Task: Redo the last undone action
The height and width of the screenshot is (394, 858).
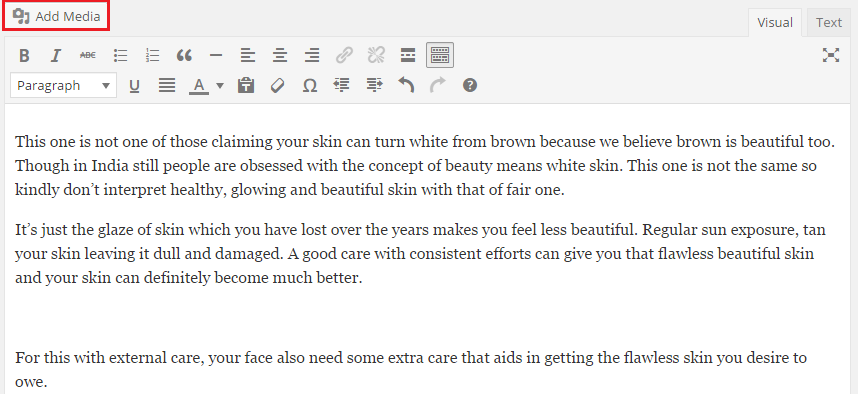Action: pyautogui.click(x=438, y=85)
